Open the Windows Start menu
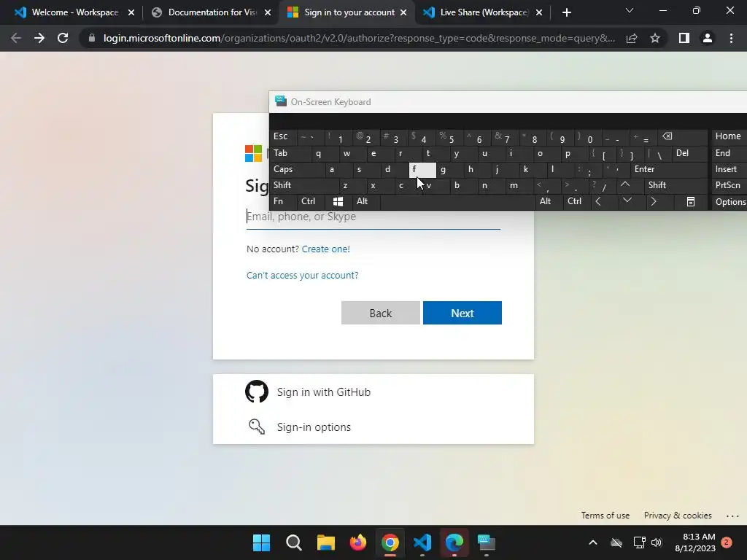 point(262,542)
